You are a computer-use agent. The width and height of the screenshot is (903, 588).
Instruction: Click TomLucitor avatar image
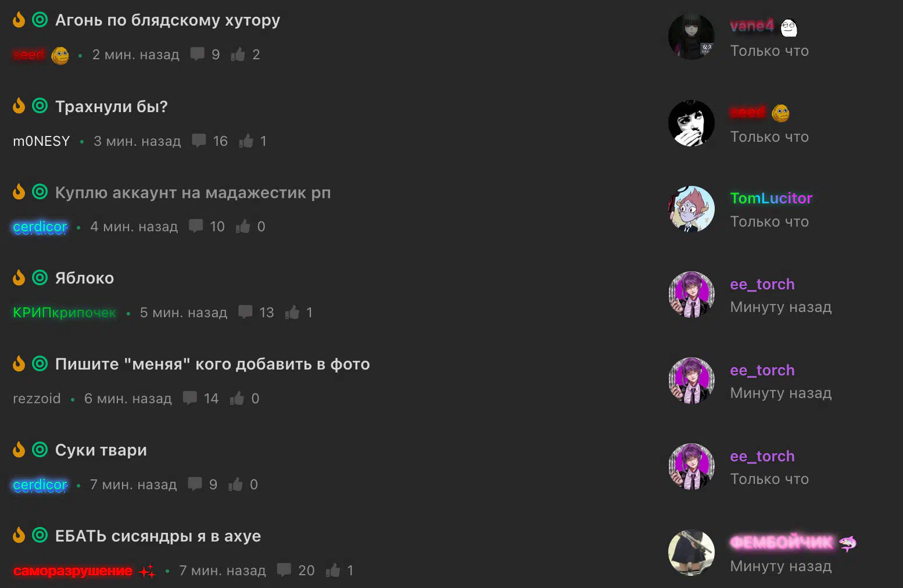pos(691,209)
